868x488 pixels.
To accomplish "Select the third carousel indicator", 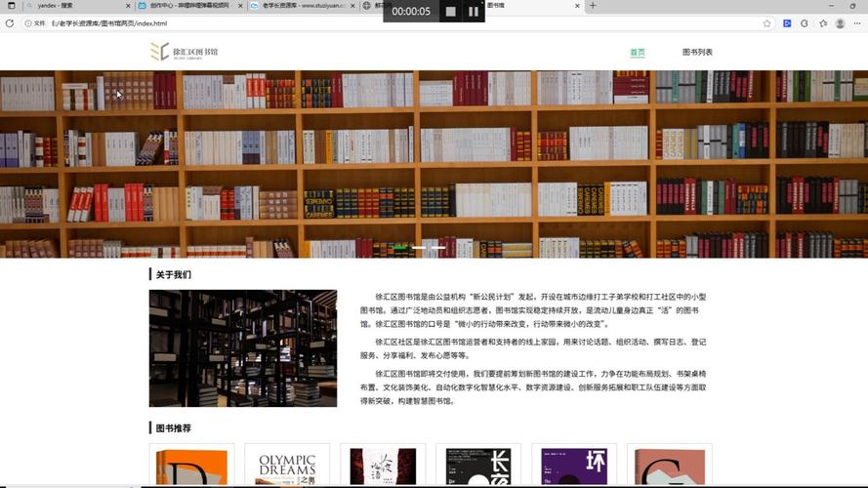I will 438,247.
